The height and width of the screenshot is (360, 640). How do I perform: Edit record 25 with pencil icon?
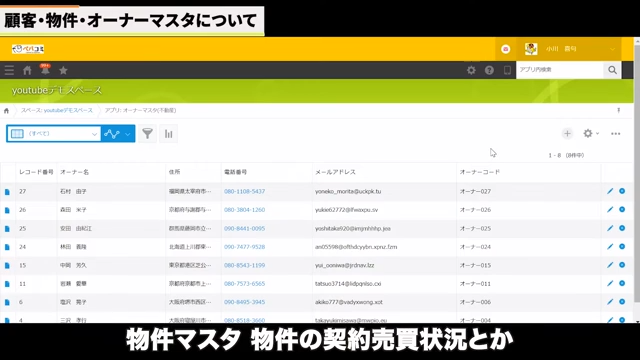[610, 228]
